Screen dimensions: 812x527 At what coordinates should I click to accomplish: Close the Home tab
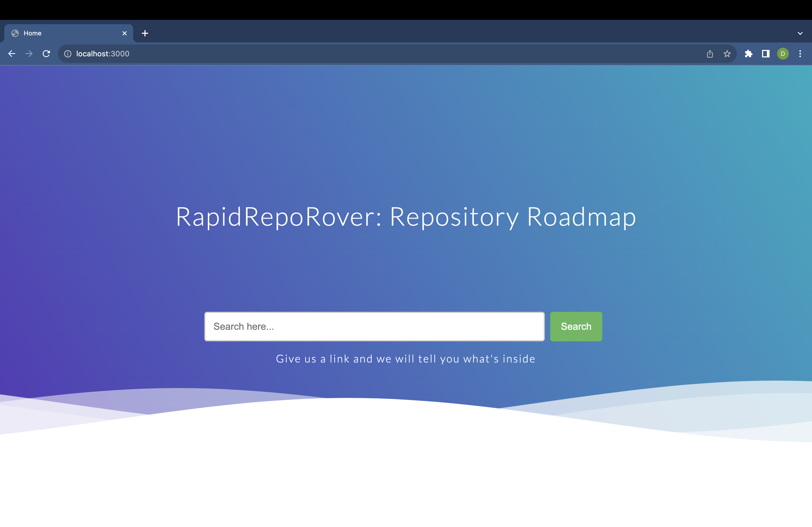[124, 33]
